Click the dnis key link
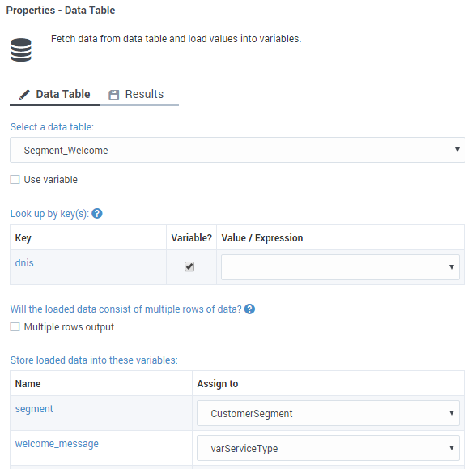The image size is (476, 469). tap(24, 263)
